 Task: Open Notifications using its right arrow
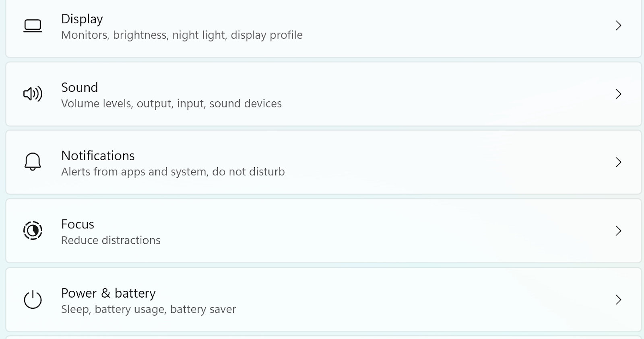[x=619, y=162]
